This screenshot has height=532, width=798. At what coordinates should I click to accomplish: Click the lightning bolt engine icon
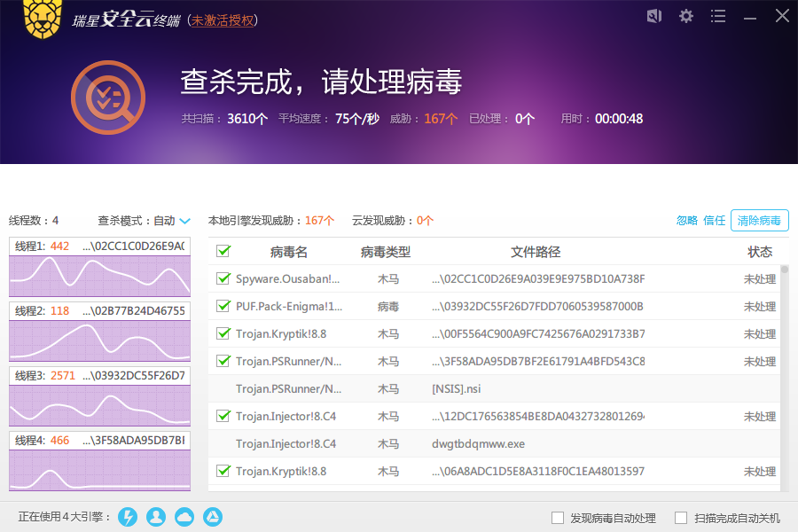tap(128, 517)
